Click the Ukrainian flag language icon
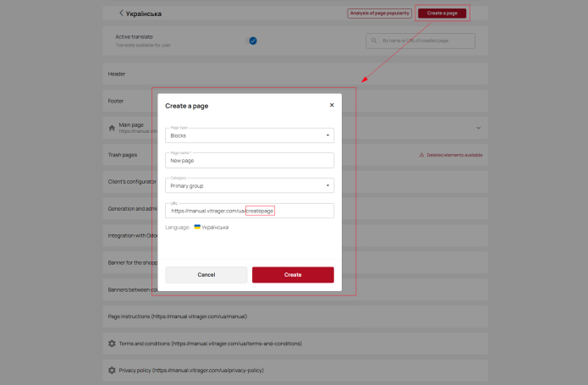 [x=197, y=227]
